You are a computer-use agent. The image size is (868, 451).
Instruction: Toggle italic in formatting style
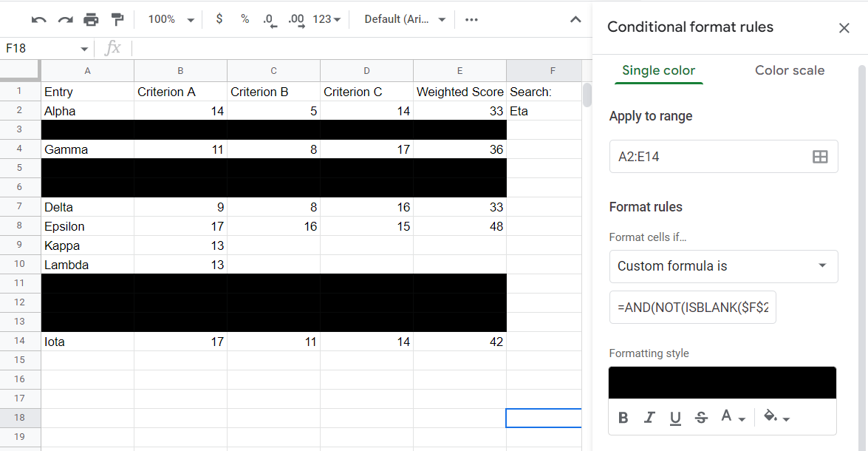(x=649, y=417)
